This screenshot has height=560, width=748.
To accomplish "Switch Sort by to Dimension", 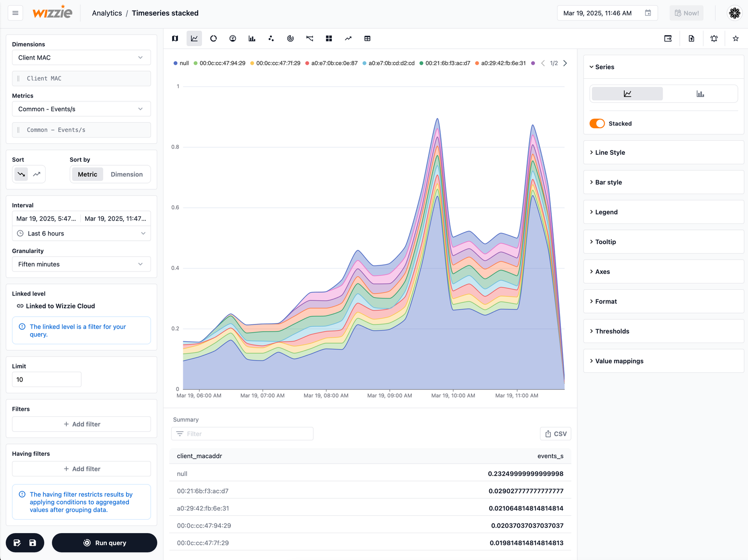I will 127,174.
